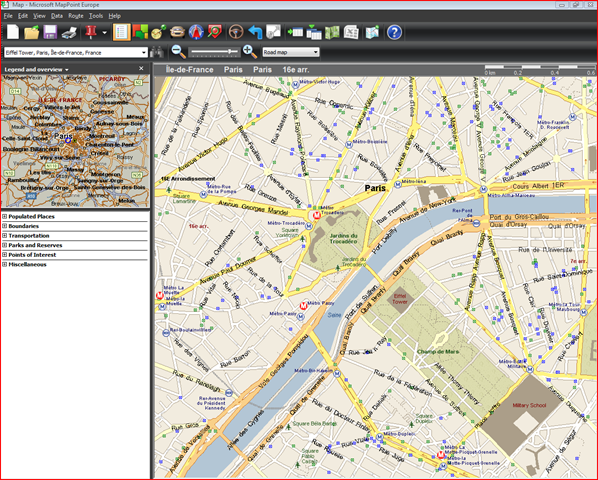Open the find location history dropdown
The height and width of the screenshot is (480, 598).
click(144, 53)
